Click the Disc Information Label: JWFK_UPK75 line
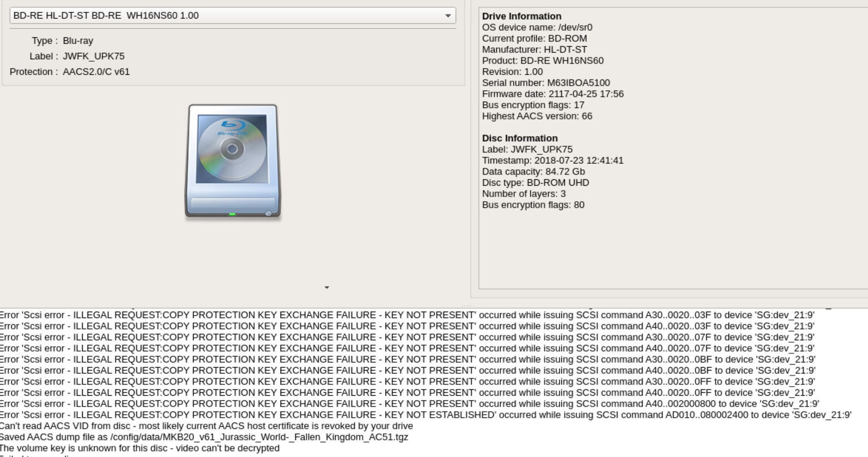The height and width of the screenshot is (457, 868). point(527,150)
